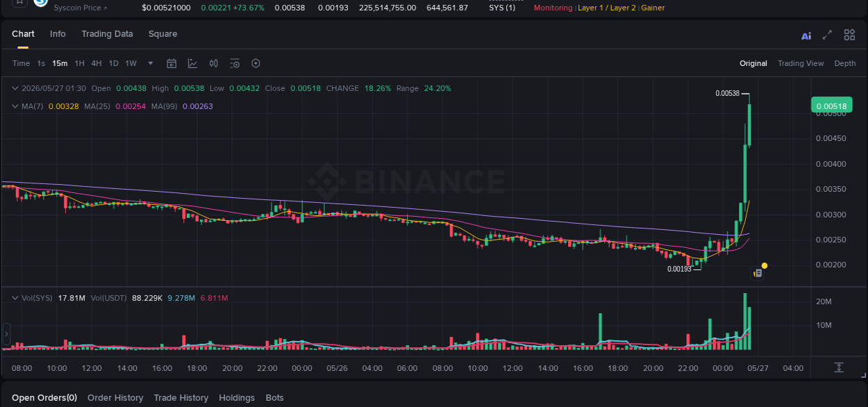
Task: Expand the left side panel handle
Action: (x=6, y=335)
